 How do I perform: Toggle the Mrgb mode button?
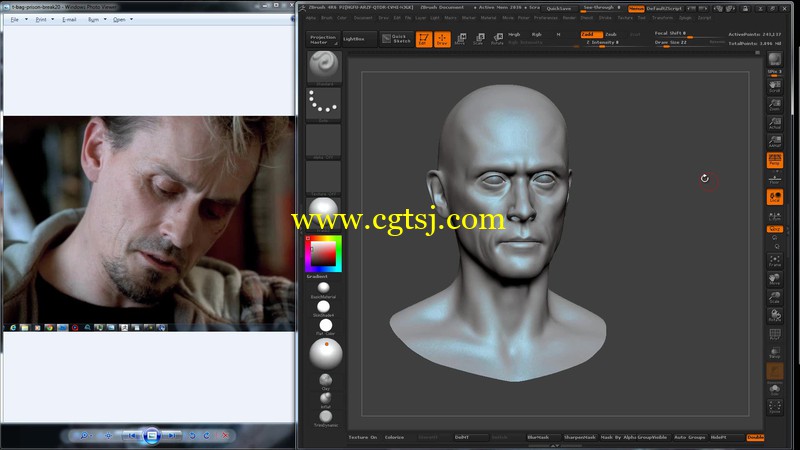pos(514,34)
